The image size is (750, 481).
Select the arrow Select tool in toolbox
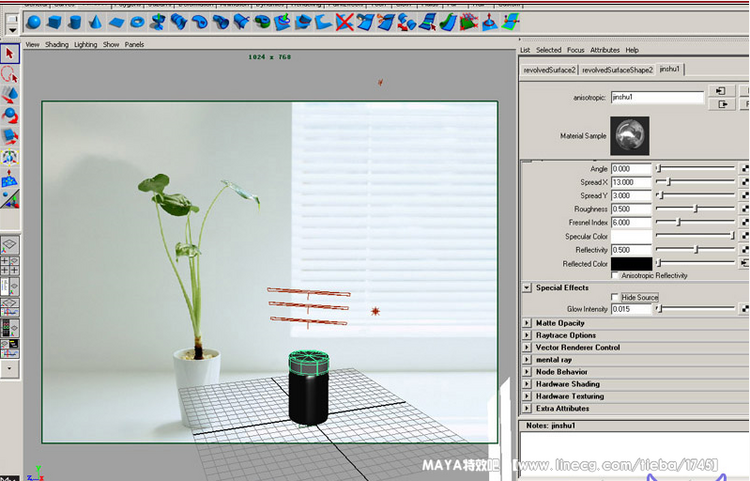click(10, 54)
